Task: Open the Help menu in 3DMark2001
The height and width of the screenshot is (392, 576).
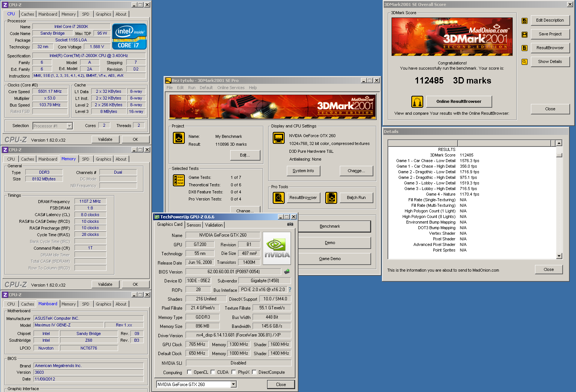Action: click(x=253, y=88)
